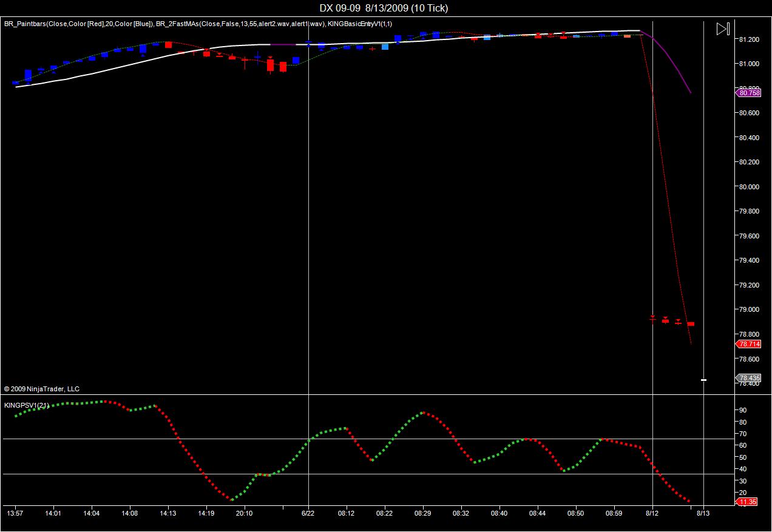Click the 14:13 time axis label

168,513
